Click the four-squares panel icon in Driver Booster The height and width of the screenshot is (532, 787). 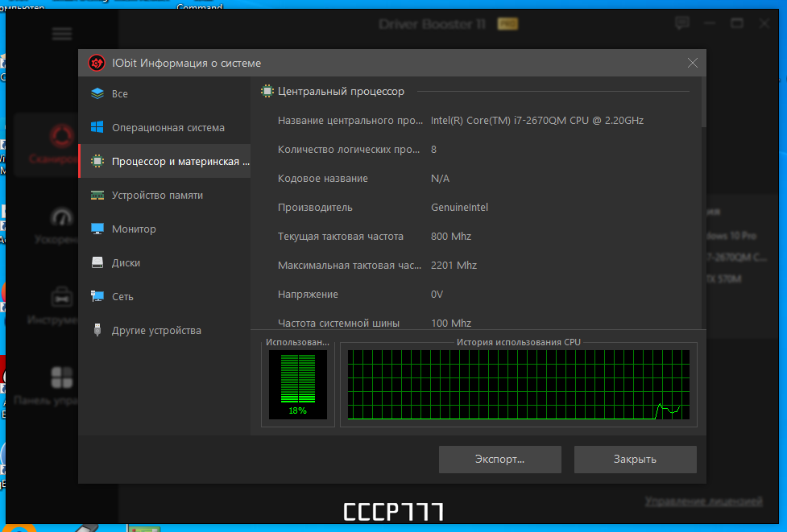tap(62, 377)
